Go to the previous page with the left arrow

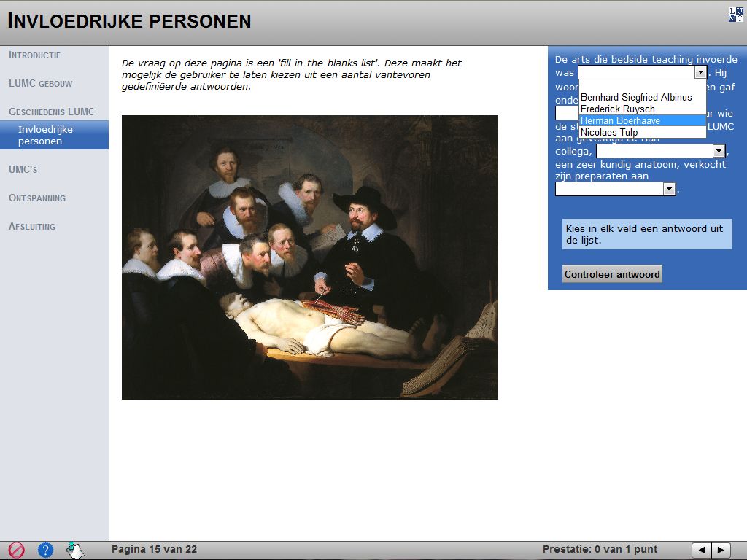701,550
